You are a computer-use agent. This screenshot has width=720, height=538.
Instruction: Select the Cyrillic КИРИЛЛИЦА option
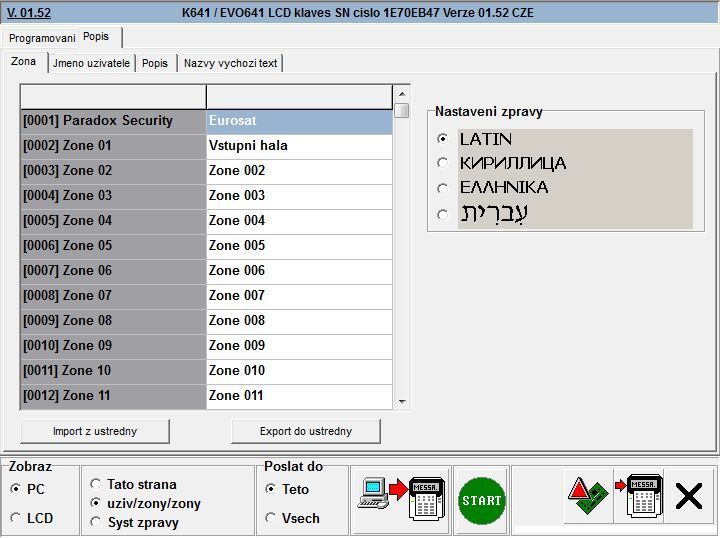pyautogui.click(x=443, y=163)
